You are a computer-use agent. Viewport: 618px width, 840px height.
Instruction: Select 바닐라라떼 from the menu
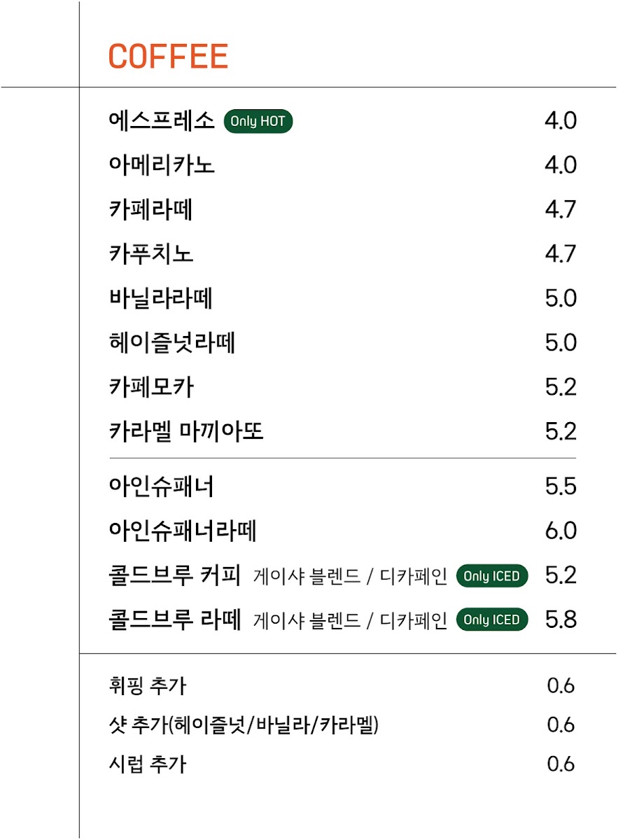click(x=161, y=299)
